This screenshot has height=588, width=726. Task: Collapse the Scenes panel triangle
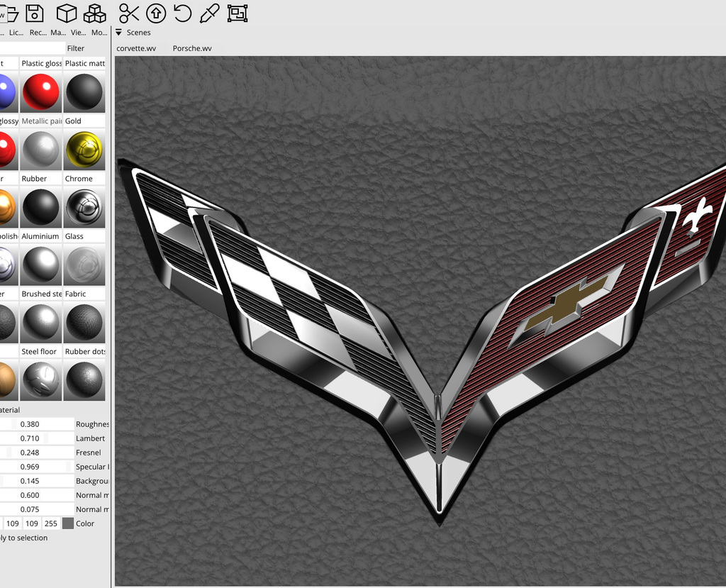119,33
